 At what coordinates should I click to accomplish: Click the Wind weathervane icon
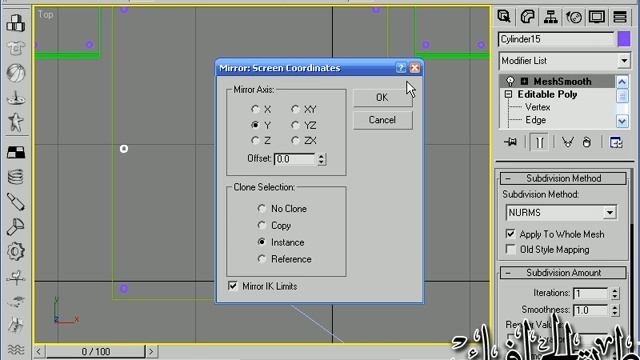click(16, 278)
